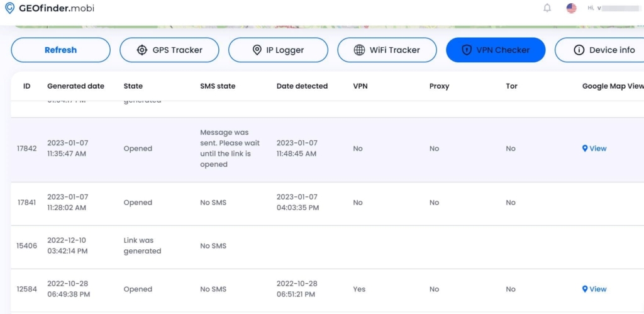Click generated date 2022-12-10 03:42:14 PM
This screenshot has height=314, width=644.
pyautogui.click(x=68, y=246)
